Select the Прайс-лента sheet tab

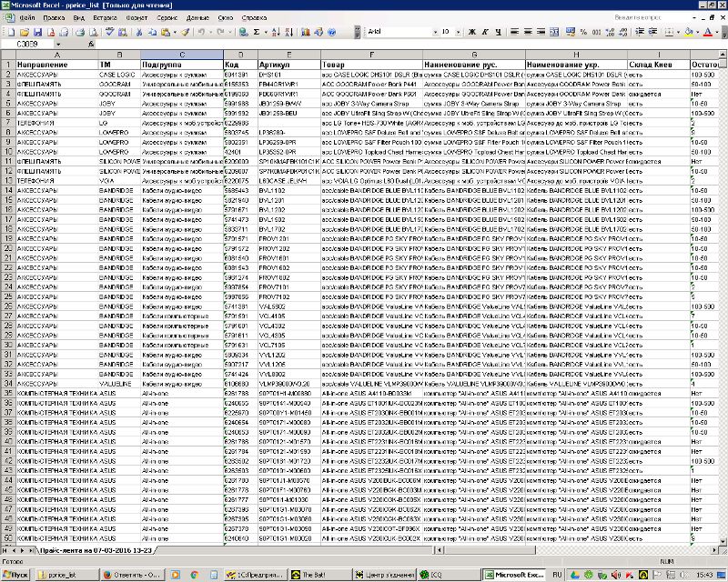click(x=96, y=550)
